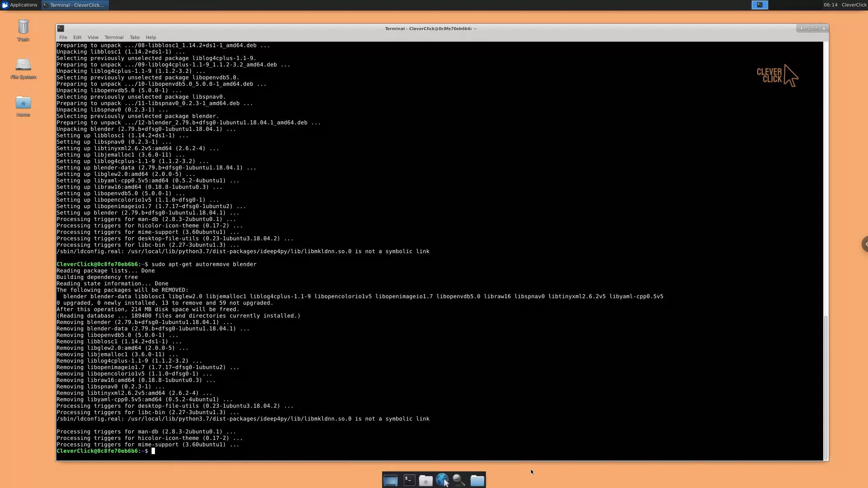Click Show Desktop icon in dock
This screenshot has height=488, width=868.
390,480
